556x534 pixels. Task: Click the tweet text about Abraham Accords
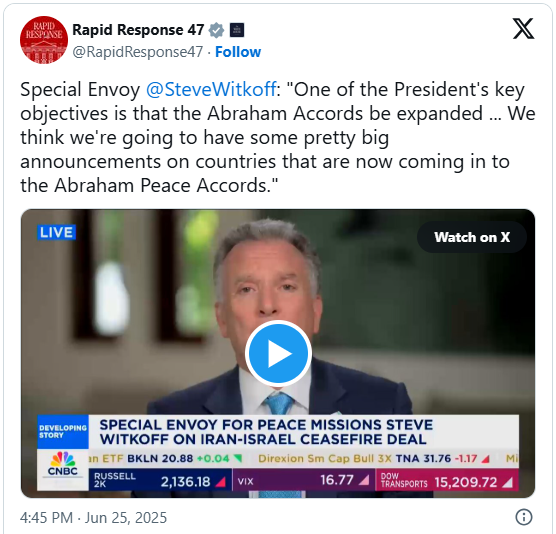(278, 137)
